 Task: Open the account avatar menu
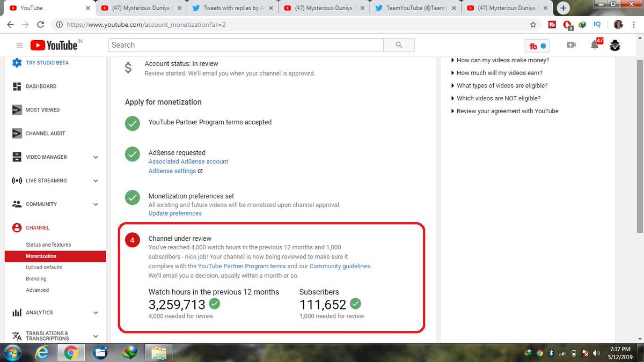615,46
